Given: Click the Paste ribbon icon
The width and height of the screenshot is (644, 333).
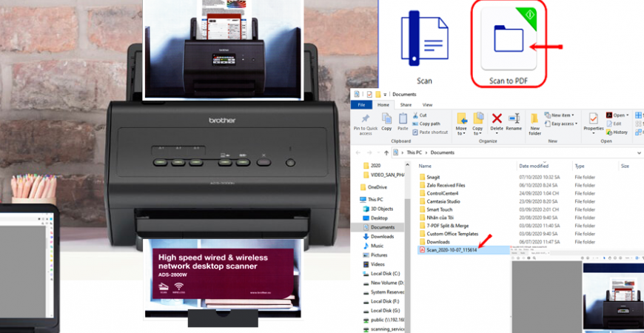Looking at the screenshot, I should click(x=403, y=122).
